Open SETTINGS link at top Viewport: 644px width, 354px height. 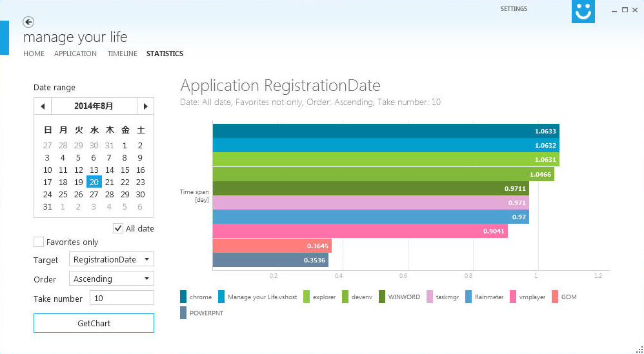(x=514, y=9)
